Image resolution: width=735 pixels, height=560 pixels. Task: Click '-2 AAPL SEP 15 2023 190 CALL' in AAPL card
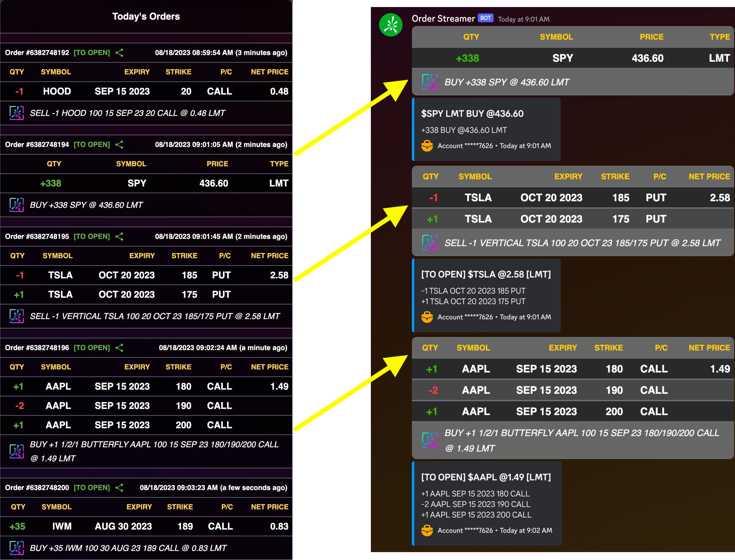click(475, 504)
